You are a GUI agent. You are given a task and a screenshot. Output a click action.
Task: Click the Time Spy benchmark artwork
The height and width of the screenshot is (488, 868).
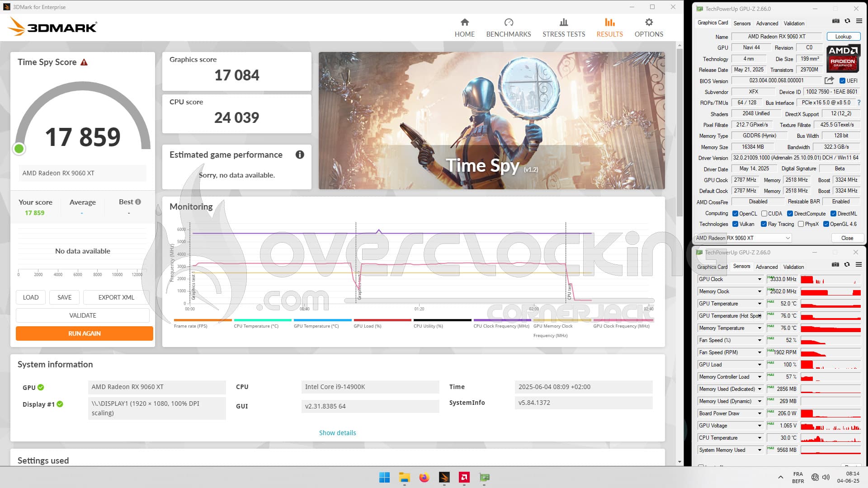pos(491,121)
